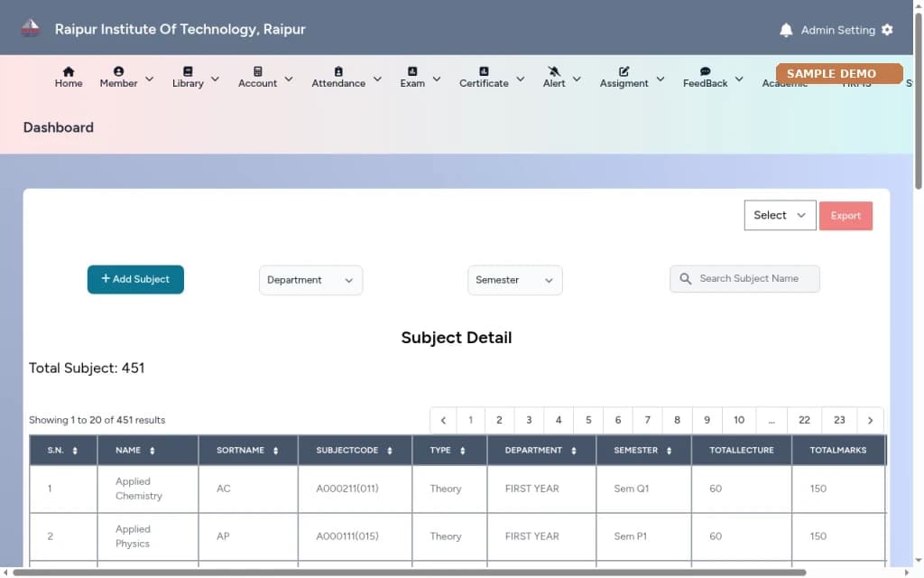Expand the Alert menu chevron
Screen dimensions: 924x578
click(x=577, y=79)
